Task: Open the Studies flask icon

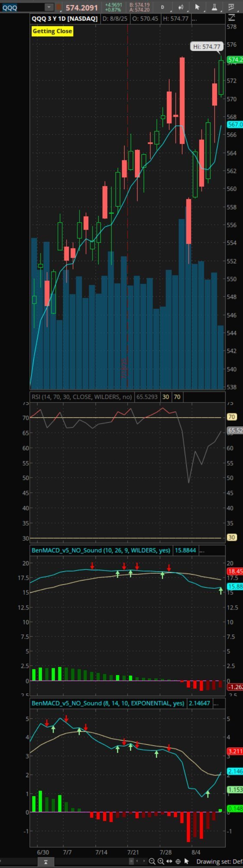Action: point(214,7)
